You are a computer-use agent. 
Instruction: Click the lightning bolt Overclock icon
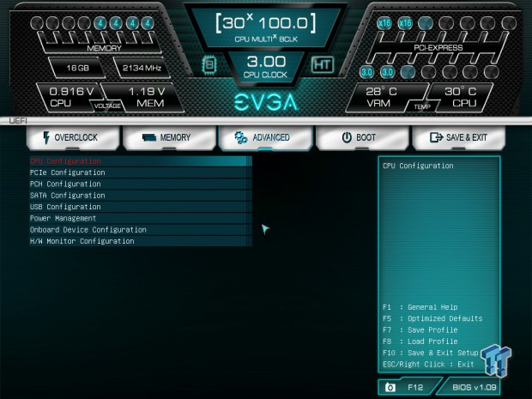click(46, 137)
